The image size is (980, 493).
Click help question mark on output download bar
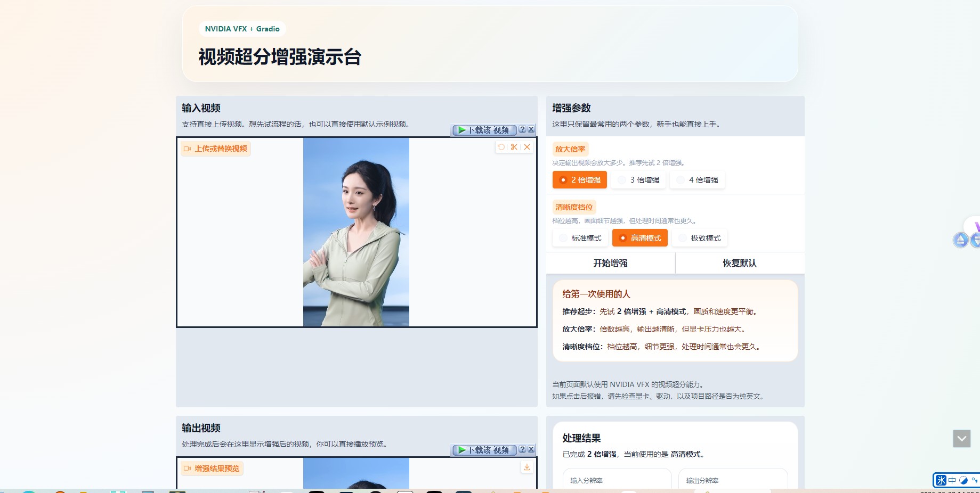[x=522, y=449]
